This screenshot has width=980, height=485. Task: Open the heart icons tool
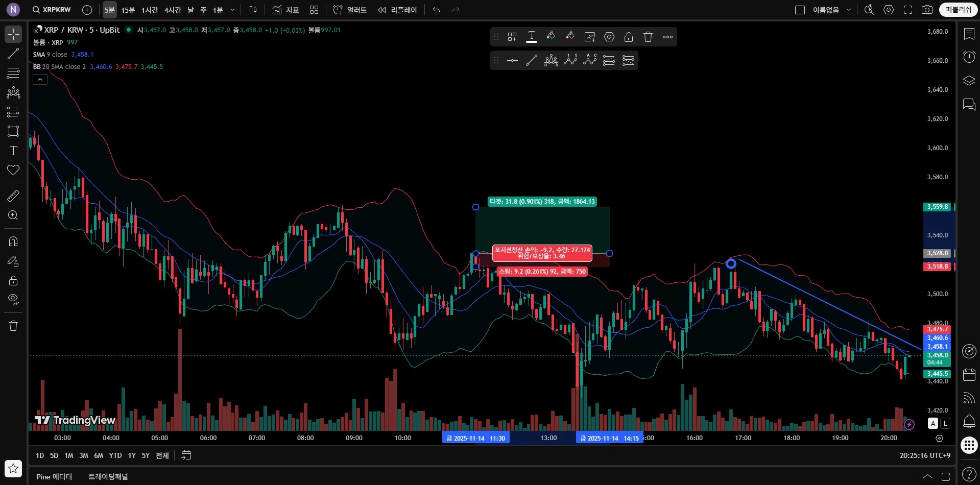point(13,170)
